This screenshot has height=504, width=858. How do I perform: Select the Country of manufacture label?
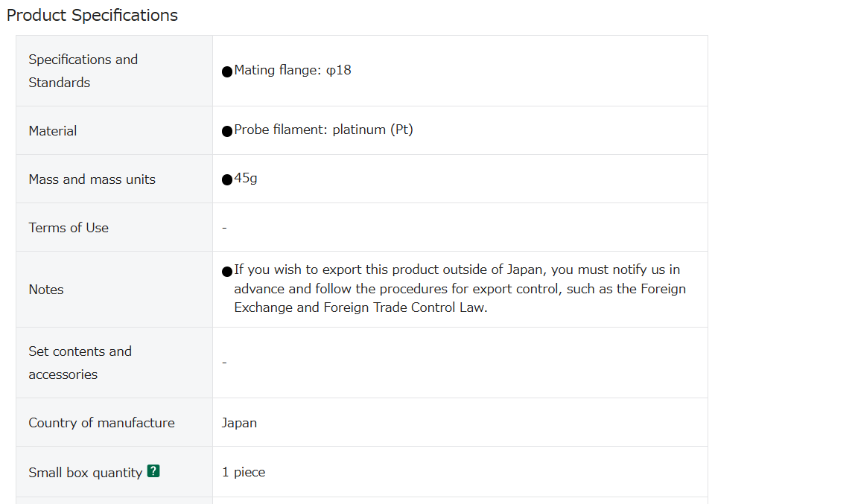[x=101, y=422]
